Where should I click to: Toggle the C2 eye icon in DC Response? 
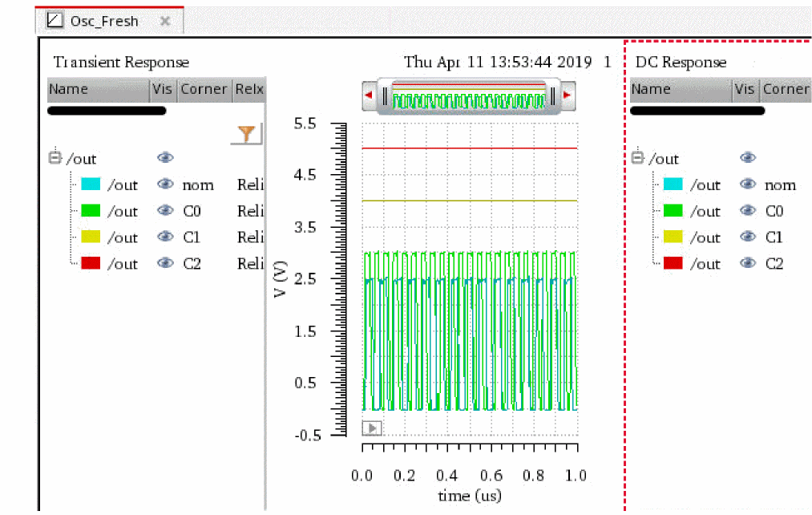pos(748,264)
